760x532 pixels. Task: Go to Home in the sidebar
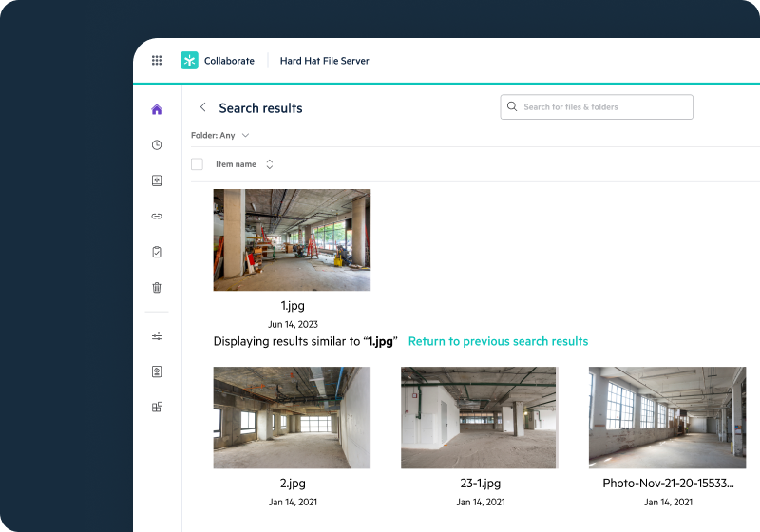pyautogui.click(x=157, y=109)
